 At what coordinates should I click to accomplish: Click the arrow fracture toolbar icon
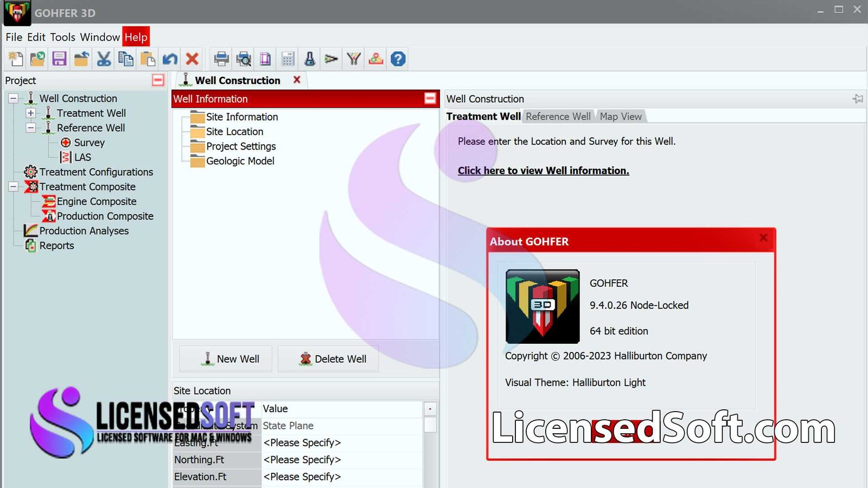click(x=331, y=59)
